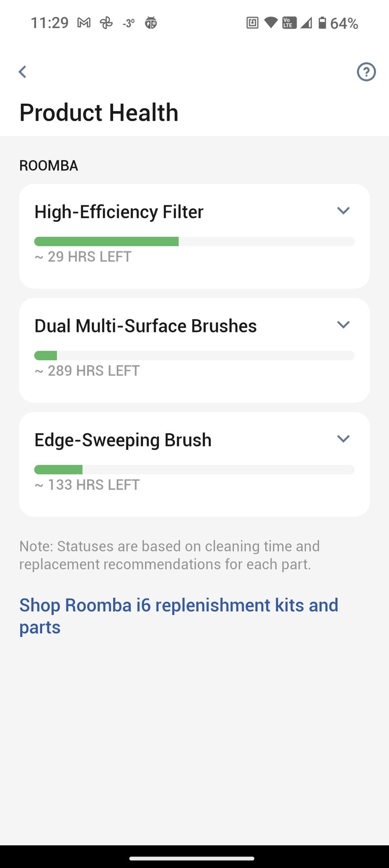Select the High-Efficiency Filter title

(x=119, y=212)
